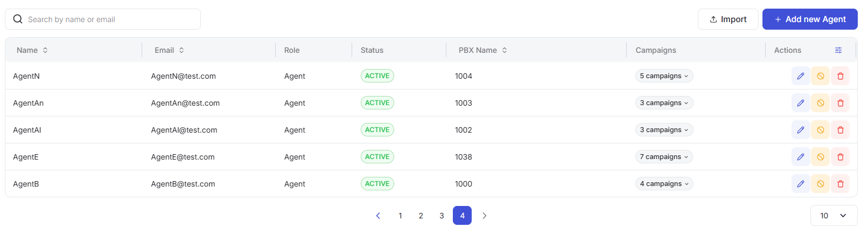868x234 pixels.
Task: Go to page 2
Action: 421,216
